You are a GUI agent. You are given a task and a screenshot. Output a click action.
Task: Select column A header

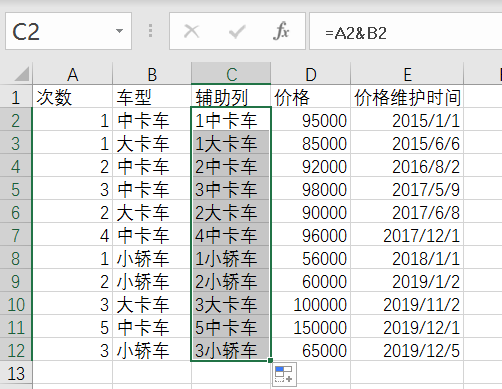pyautogui.click(x=72, y=74)
